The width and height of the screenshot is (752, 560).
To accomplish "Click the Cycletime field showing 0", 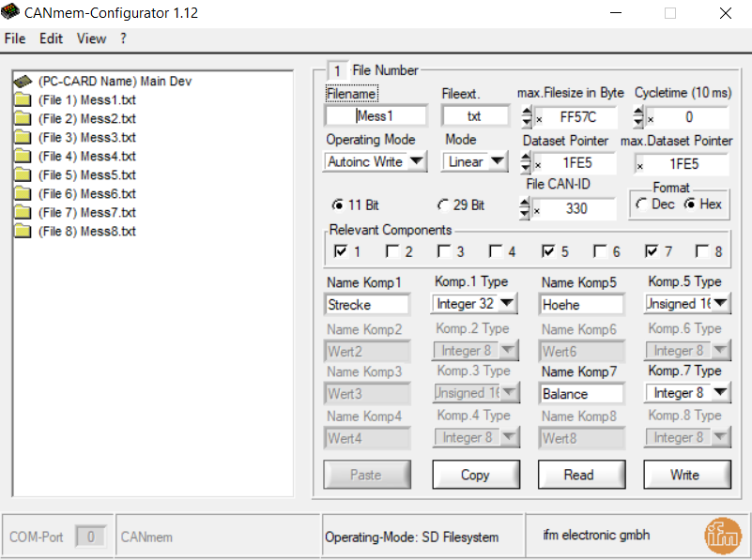I will [686, 117].
